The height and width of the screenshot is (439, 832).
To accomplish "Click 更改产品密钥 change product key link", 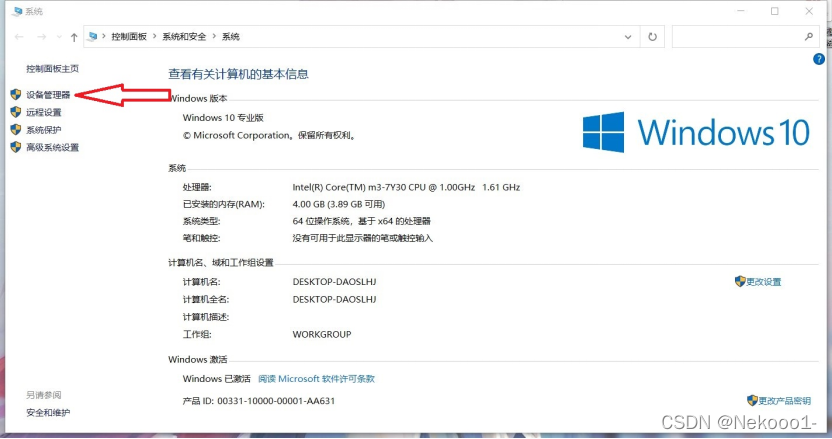I will [784, 401].
